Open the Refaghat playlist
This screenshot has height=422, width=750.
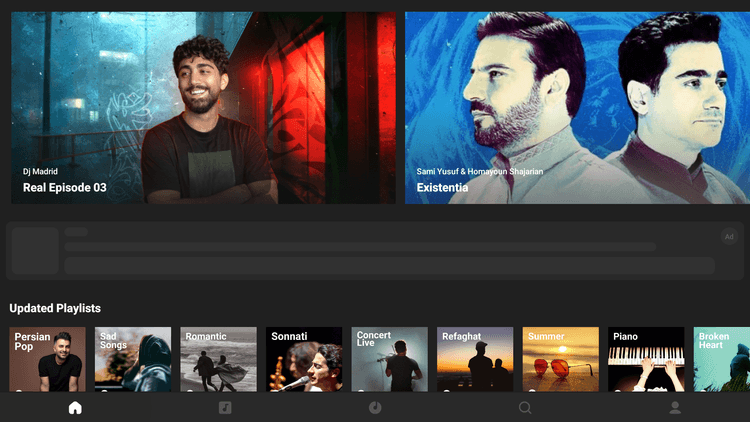pyautogui.click(x=475, y=359)
